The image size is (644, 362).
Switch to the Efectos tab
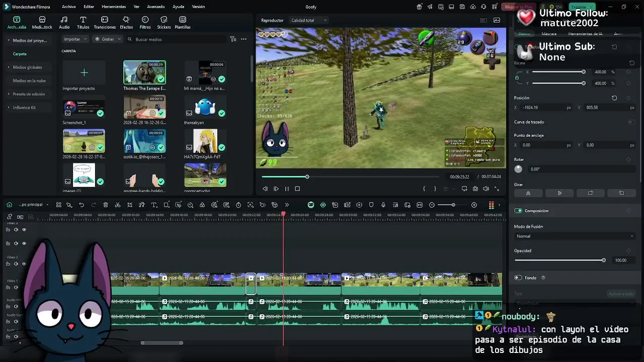click(126, 23)
